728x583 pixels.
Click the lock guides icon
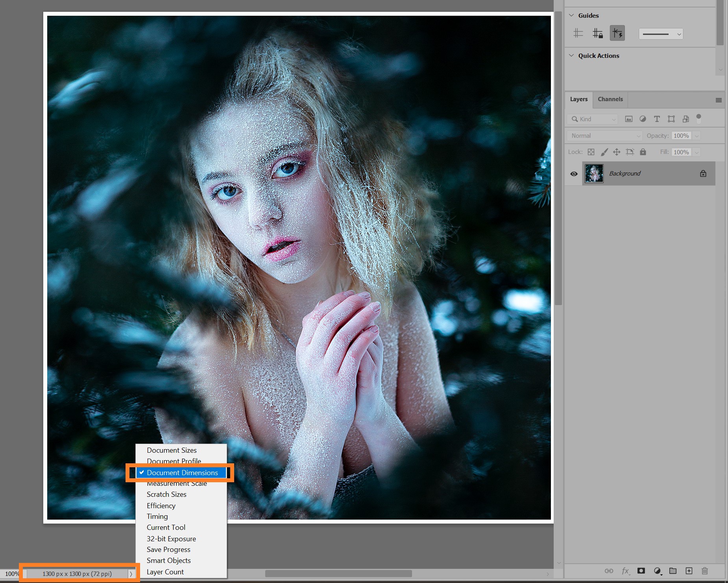tap(597, 33)
